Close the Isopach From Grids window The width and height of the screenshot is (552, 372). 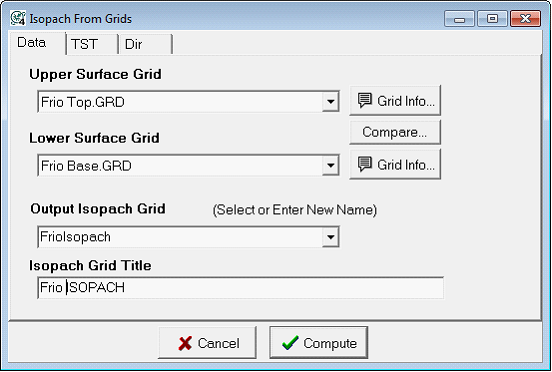(525, 19)
